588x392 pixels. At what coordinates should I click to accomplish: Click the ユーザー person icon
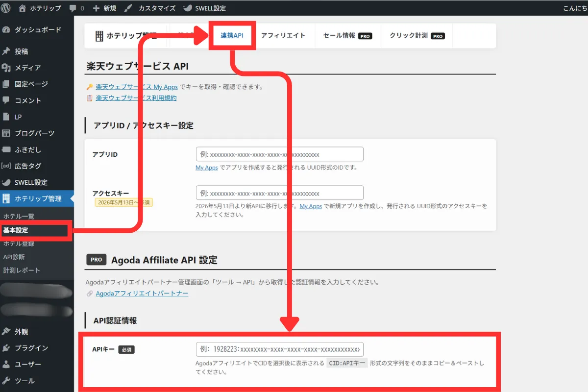[x=6, y=365]
